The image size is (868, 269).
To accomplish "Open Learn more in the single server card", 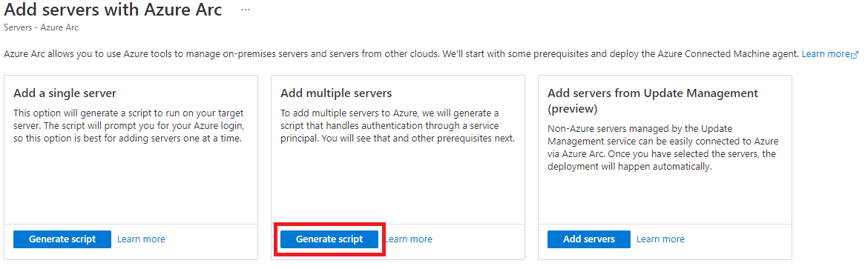I will [141, 239].
